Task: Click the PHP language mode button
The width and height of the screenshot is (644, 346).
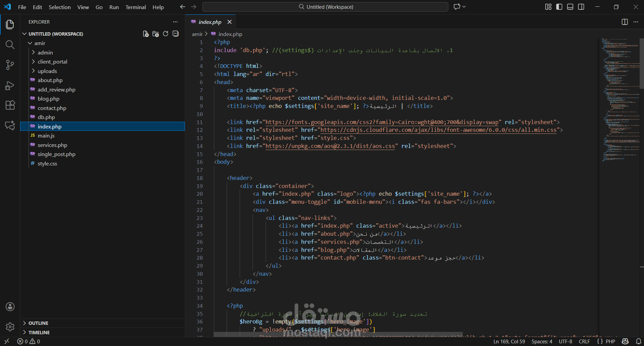Action: (x=610, y=342)
